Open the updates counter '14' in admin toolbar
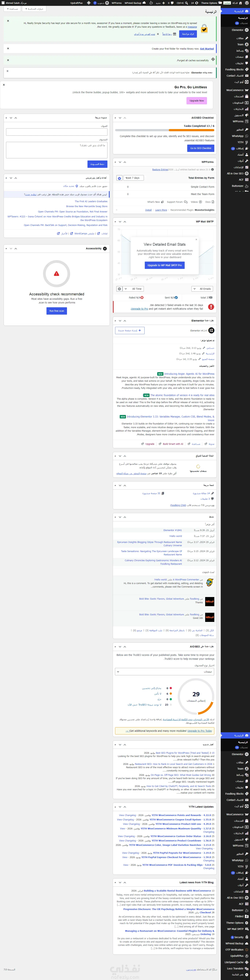The height and width of the screenshot is (980, 250). pos(194,3)
